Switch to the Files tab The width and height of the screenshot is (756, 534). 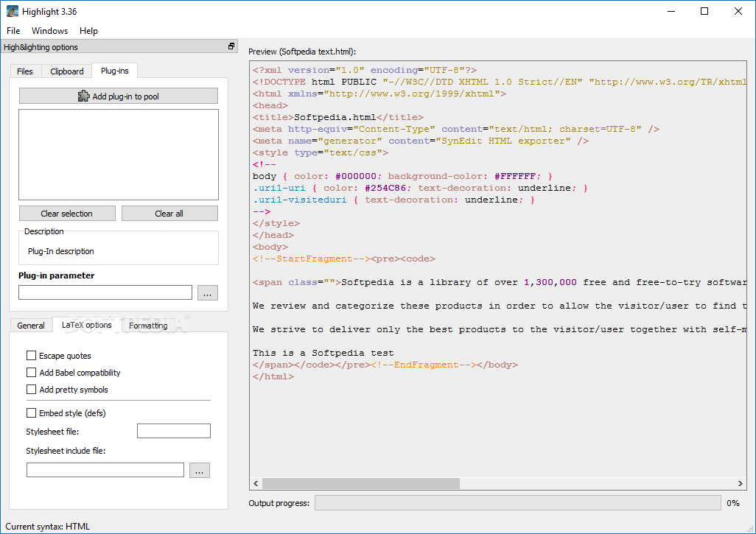(x=25, y=71)
